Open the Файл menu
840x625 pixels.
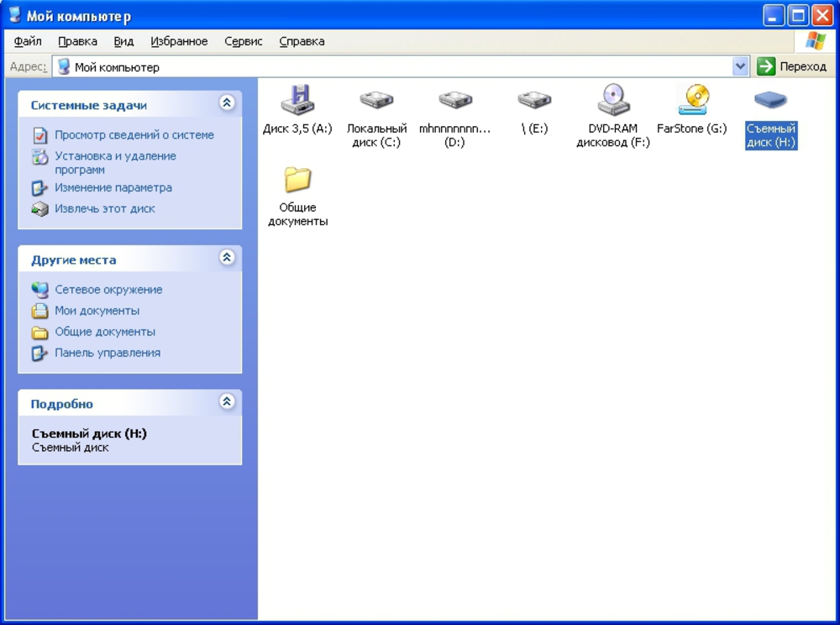28,41
